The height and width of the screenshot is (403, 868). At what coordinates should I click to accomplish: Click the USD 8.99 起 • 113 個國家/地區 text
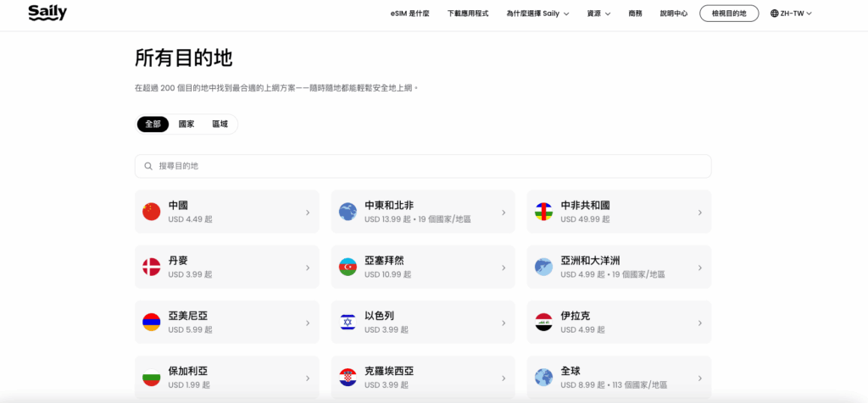click(x=614, y=385)
